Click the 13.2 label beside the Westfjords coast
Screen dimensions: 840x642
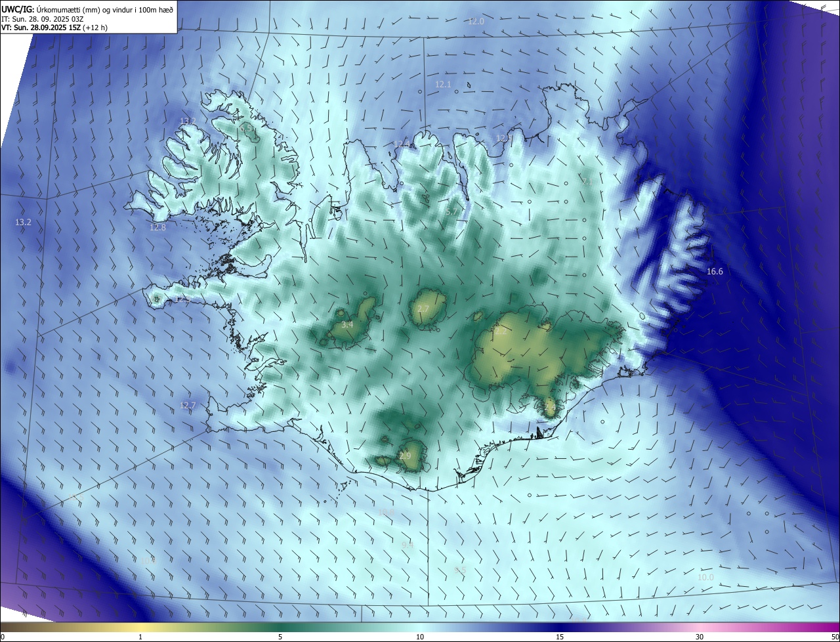point(188,121)
